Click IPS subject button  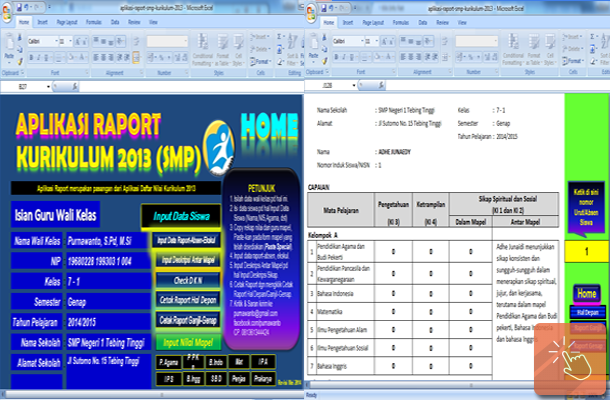click(168, 379)
